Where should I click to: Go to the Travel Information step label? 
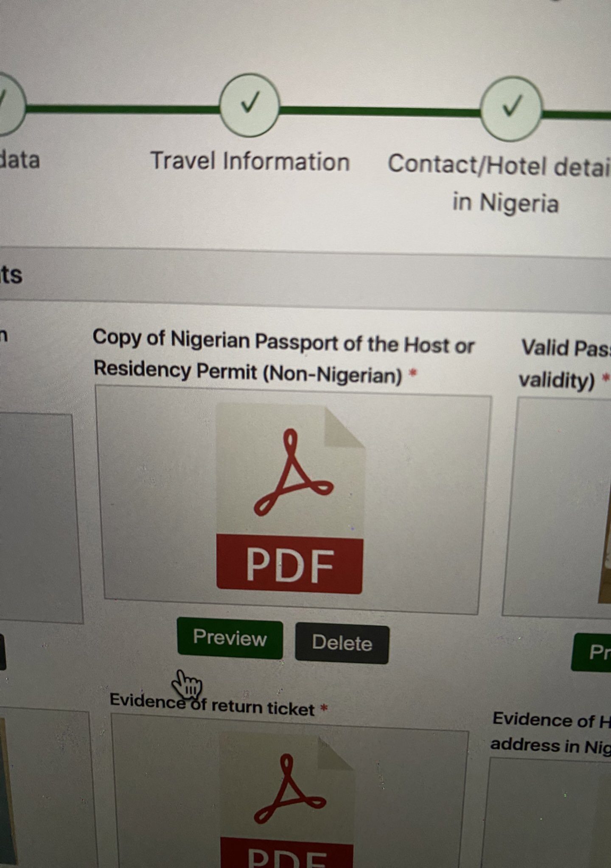250,162
